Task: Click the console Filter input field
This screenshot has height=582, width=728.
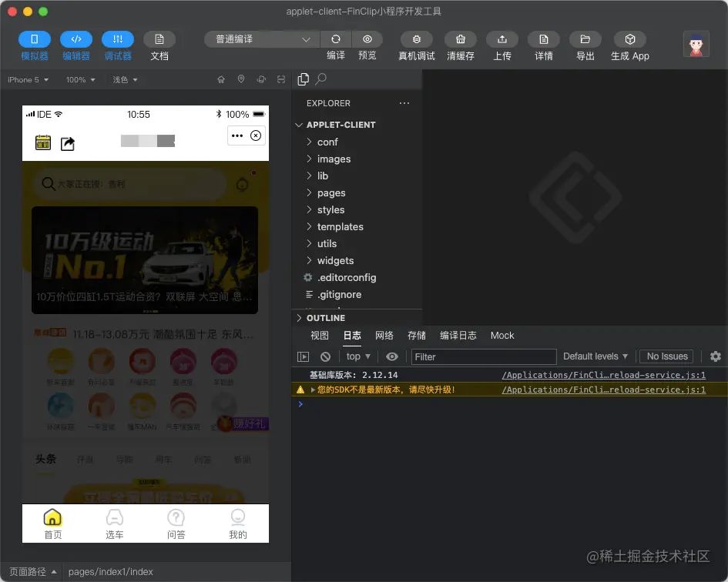Action: pyautogui.click(x=484, y=356)
